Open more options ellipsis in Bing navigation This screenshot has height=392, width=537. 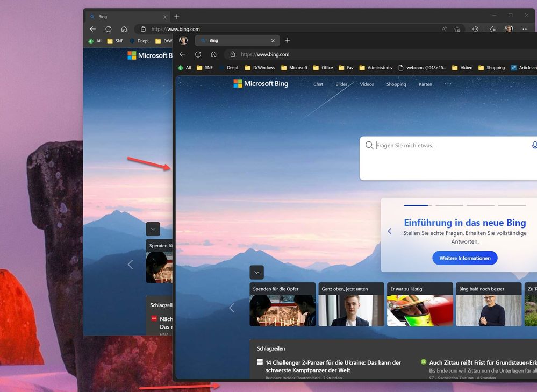click(448, 84)
